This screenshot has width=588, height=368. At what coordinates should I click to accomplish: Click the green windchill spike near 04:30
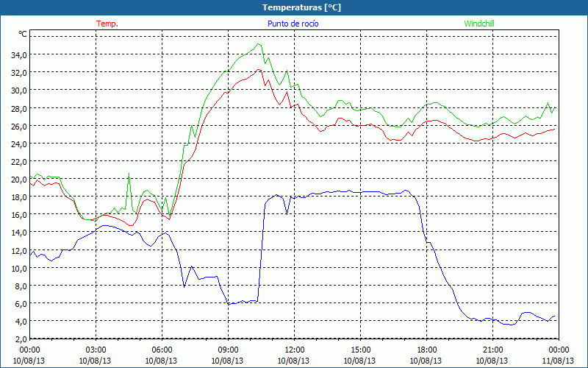click(129, 174)
